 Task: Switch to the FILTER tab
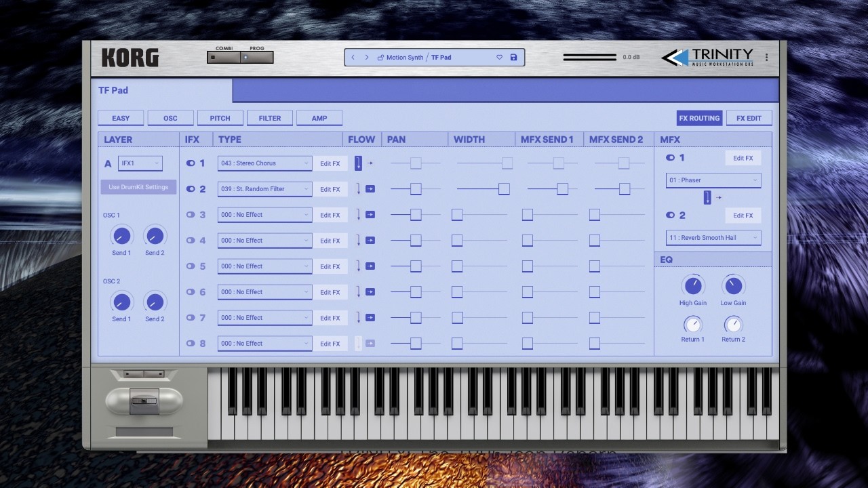(x=270, y=118)
